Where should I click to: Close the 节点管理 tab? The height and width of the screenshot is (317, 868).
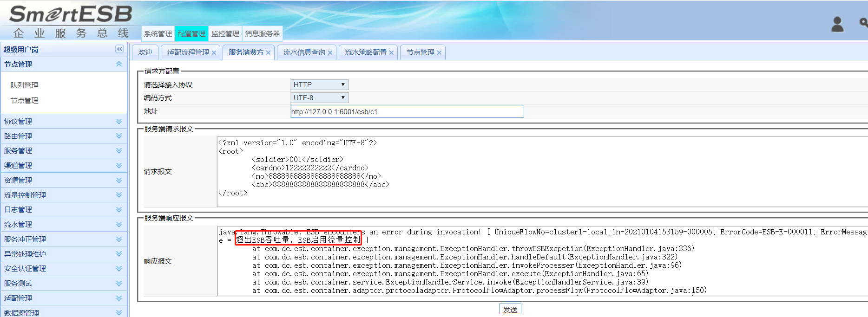[x=439, y=53]
